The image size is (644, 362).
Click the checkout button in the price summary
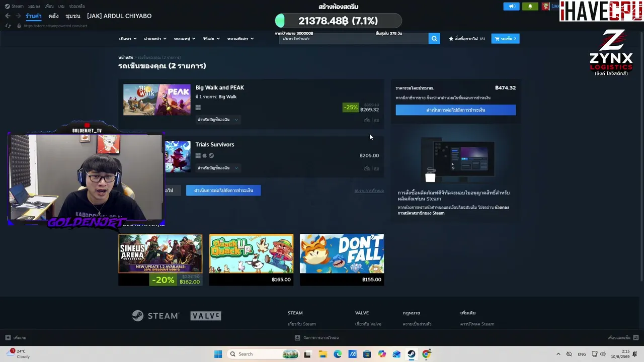tap(455, 110)
